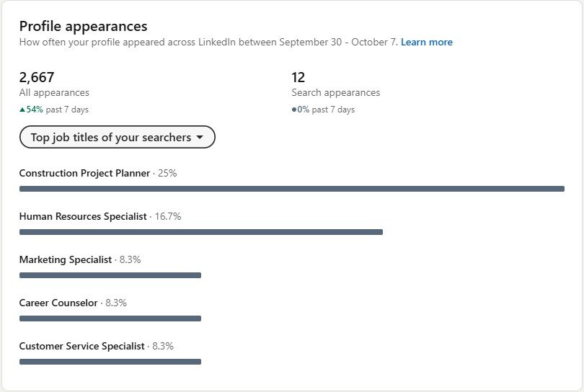Image resolution: width=584 pixels, height=392 pixels.
Task: Click the Marketing Specialist bar
Action: [110, 275]
